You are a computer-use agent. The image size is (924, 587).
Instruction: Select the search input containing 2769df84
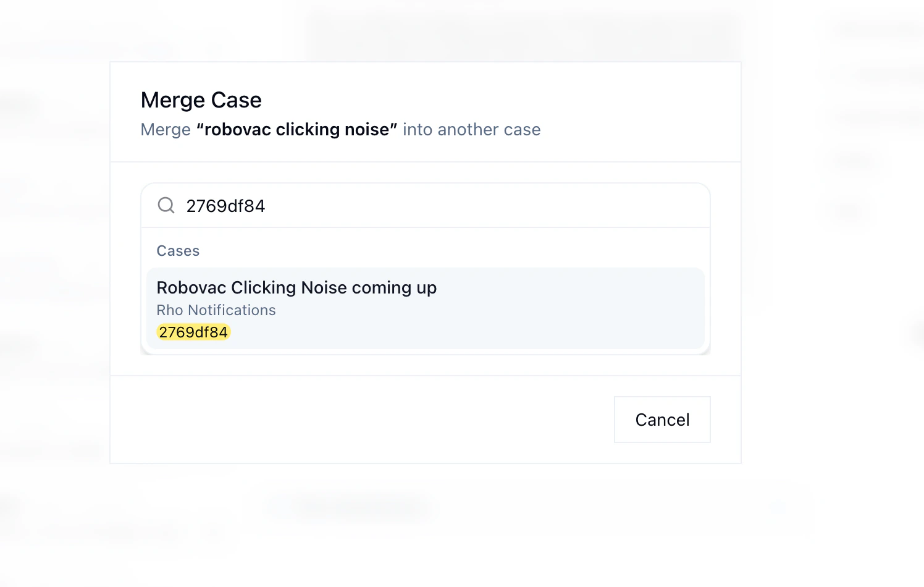pos(371,205)
